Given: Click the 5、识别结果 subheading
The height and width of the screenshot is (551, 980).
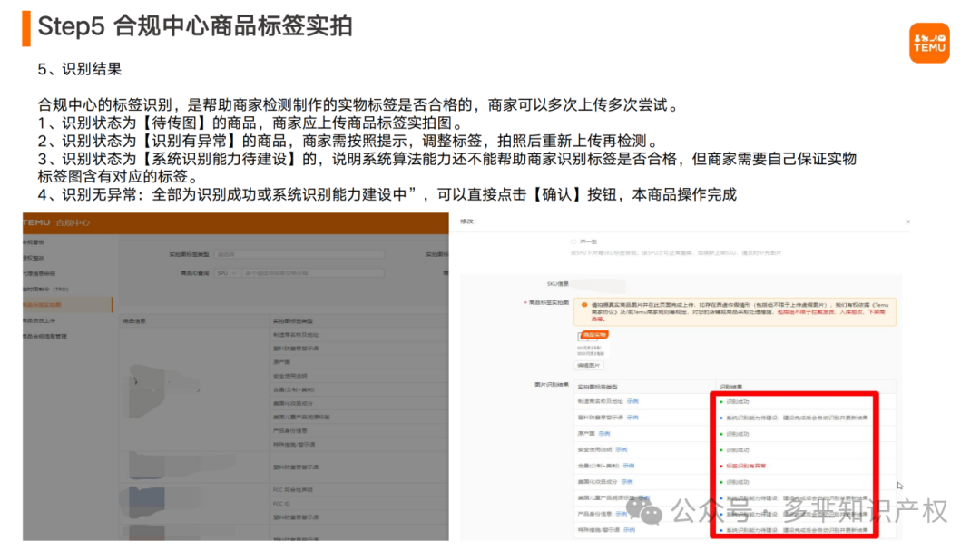Looking at the screenshot, I should click(x=79, y=69).
